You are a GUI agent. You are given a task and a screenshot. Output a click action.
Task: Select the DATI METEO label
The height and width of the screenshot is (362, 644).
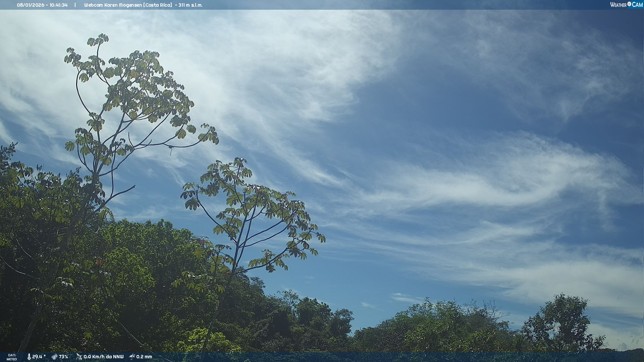(x=12, y=357)
